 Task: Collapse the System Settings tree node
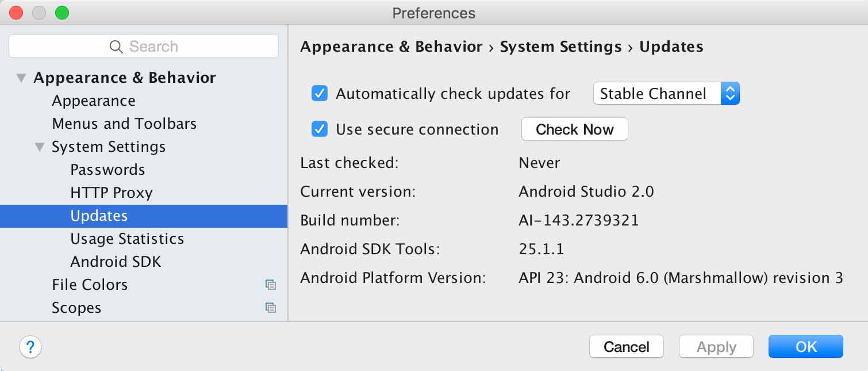[x=39, y=147]
